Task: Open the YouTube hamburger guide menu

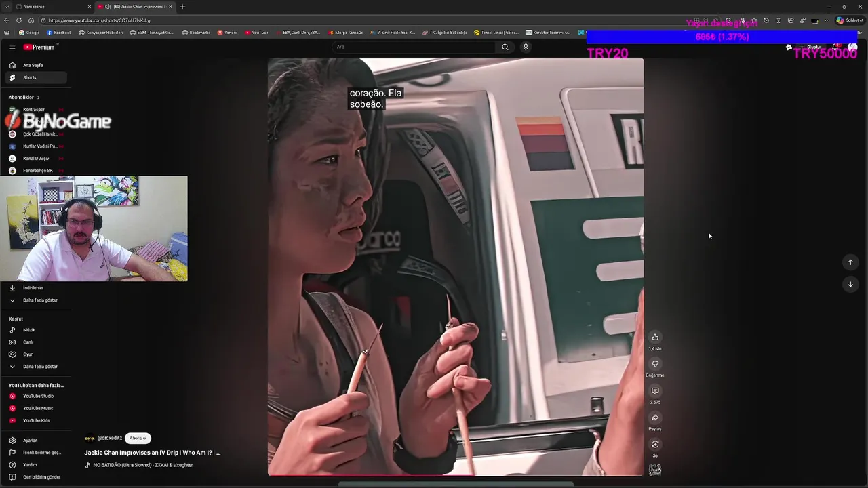Action: pyautogui.click(x=12, y=47)
